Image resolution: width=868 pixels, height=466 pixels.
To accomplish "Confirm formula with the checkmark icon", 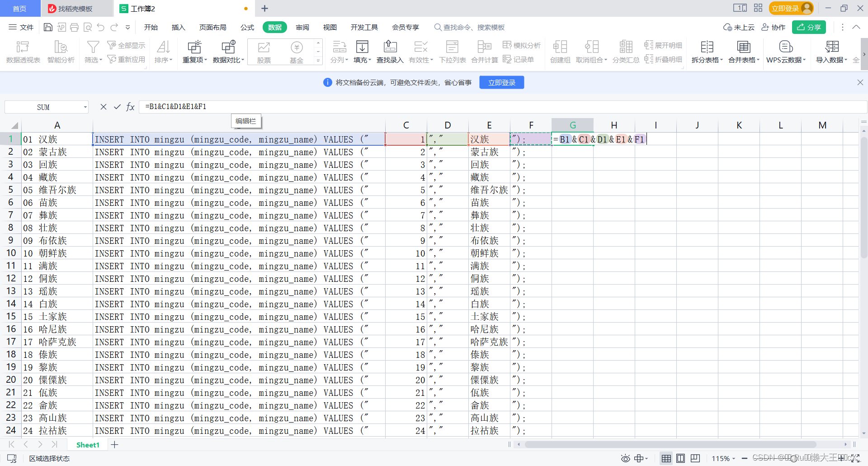I will click(x=117, y=107).
